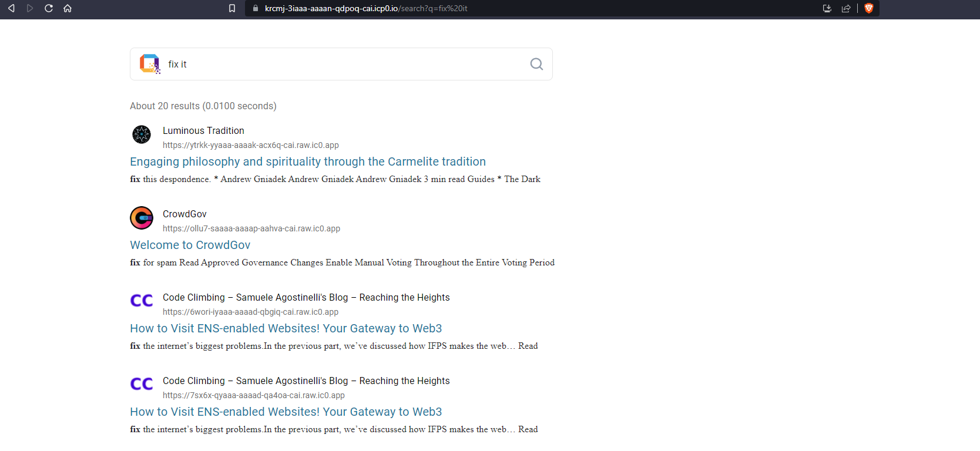This screenshot has width=980, height=451.
Task: Click the CC logo of the 7sx6x result
Action: point(142,384)
